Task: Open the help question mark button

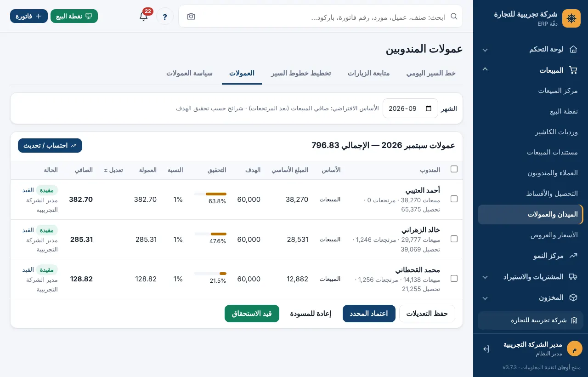Action: point(165,17)
